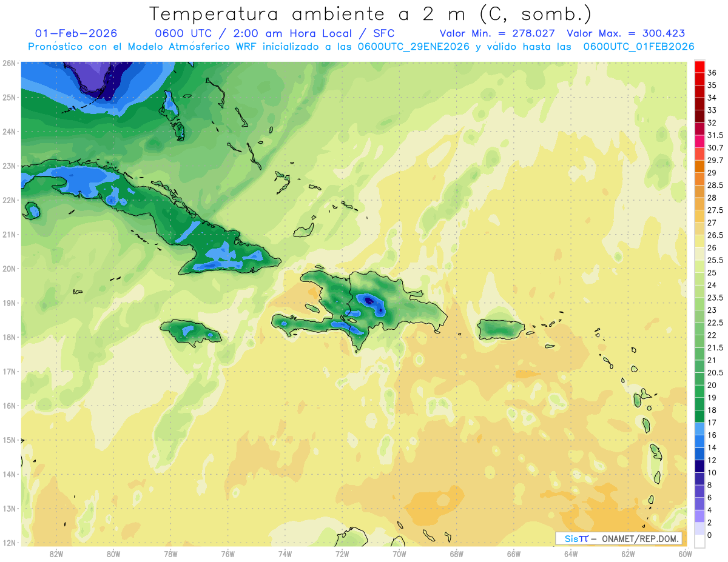Select the 80W longitude axis label
The width and height of the screenshot is (728, 562).
coord(113,554)
